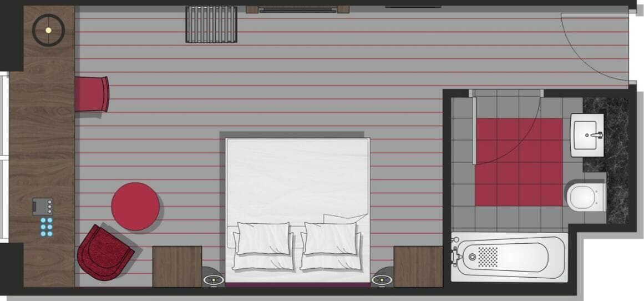Click the left pillow on the bed

tap(263, 238)
